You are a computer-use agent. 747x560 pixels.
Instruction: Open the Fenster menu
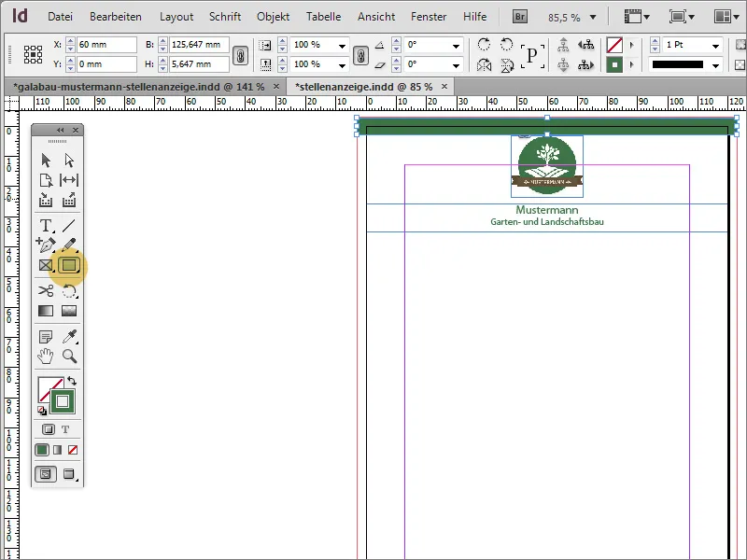(x=429, y=17)
